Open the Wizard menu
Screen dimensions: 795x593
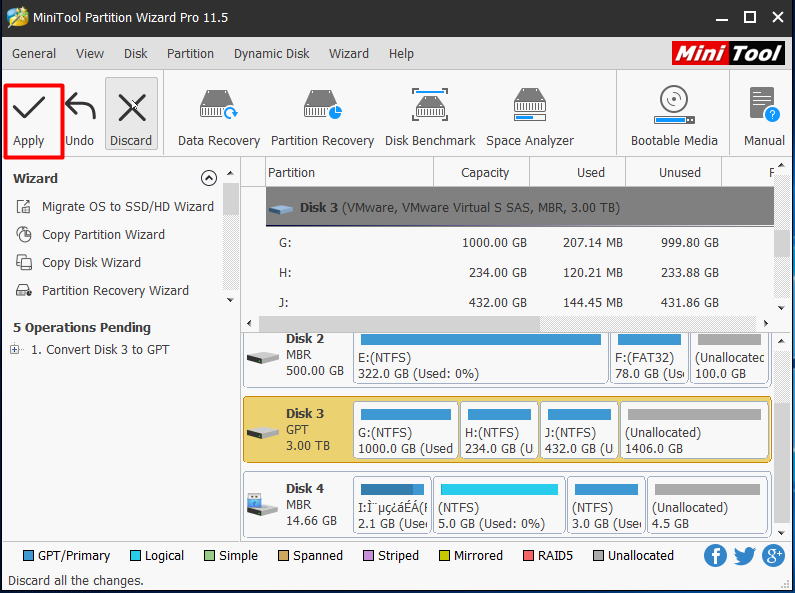[x=349, y=54]
